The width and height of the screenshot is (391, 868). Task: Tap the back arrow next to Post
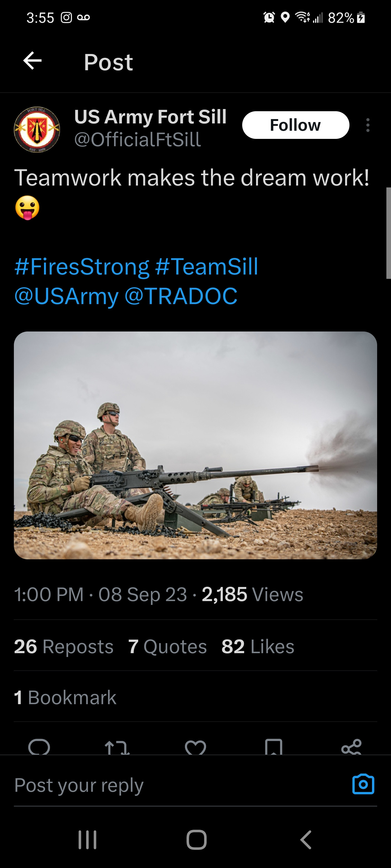coord(32,61)
